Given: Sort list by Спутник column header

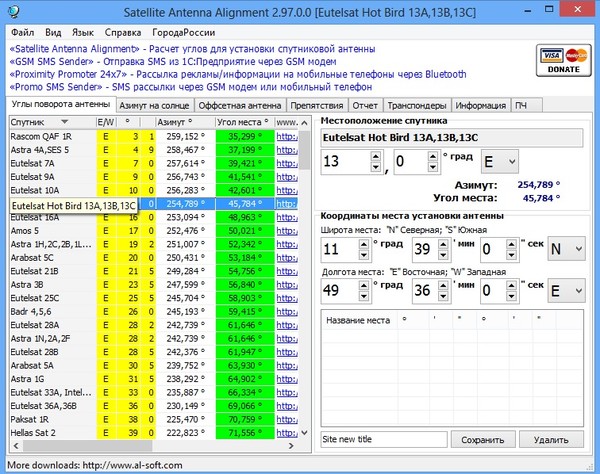Looking at the screenshot, I should (x=52, y=122).
